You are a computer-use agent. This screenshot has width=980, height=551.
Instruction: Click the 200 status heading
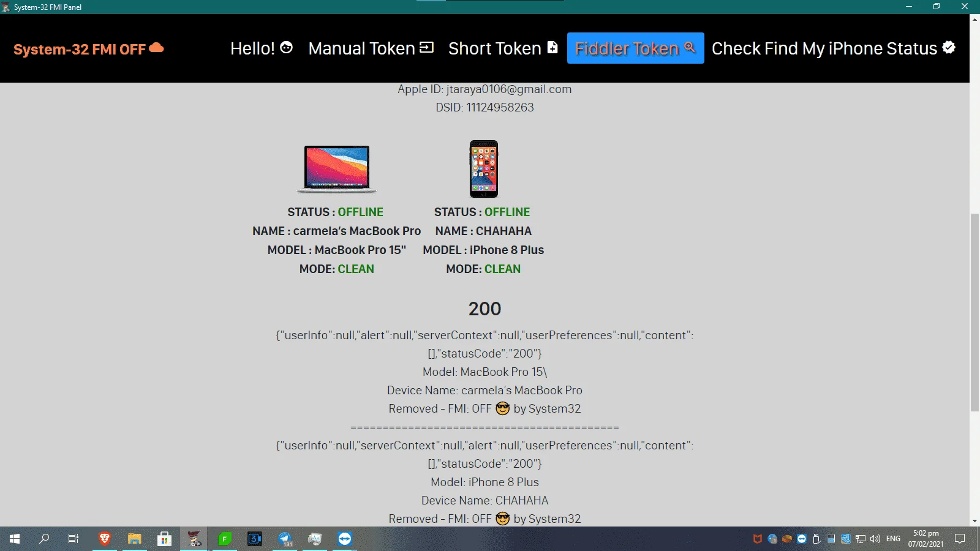[484, 309]
